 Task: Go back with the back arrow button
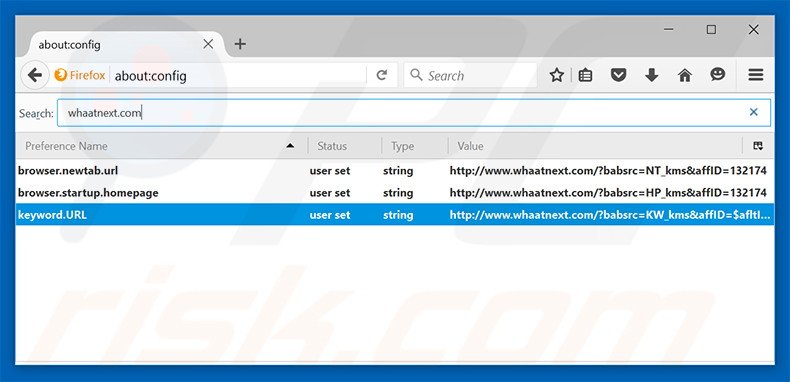[35, 76]
